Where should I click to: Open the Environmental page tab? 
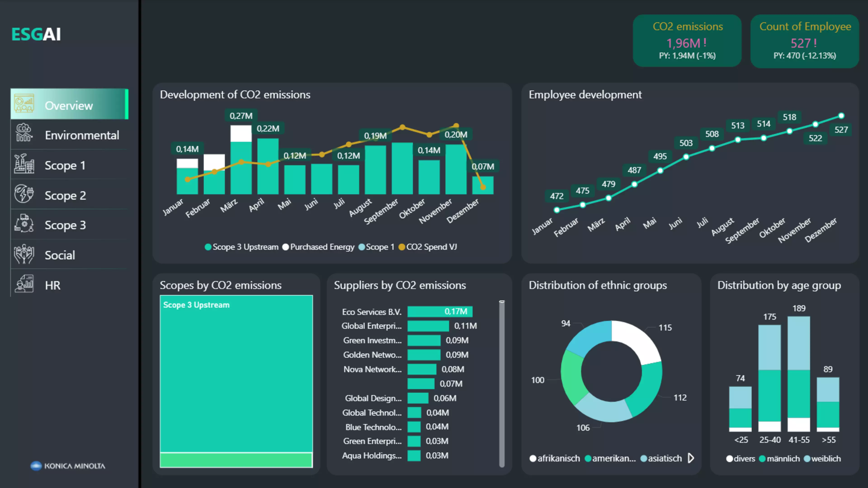(x=82, y=135)
